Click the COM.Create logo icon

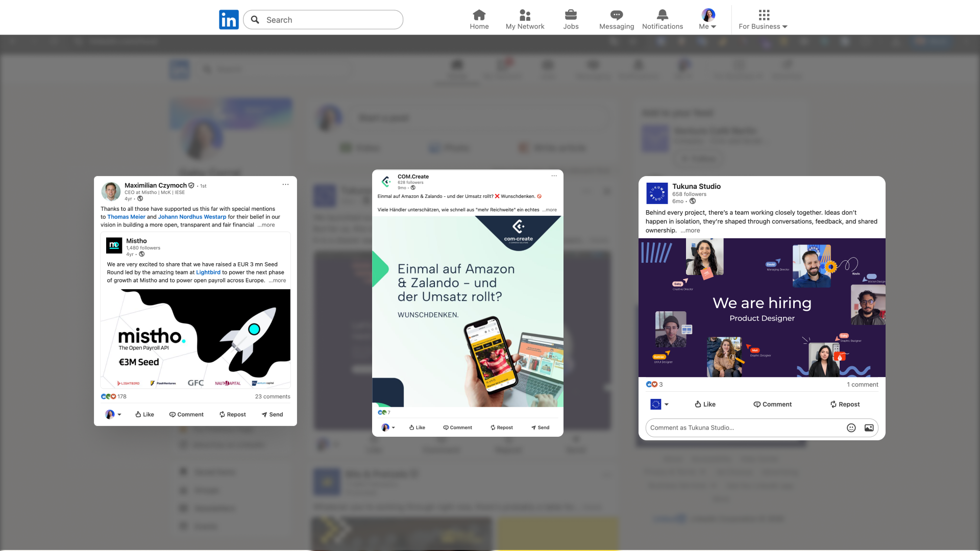tap(386, 182)
